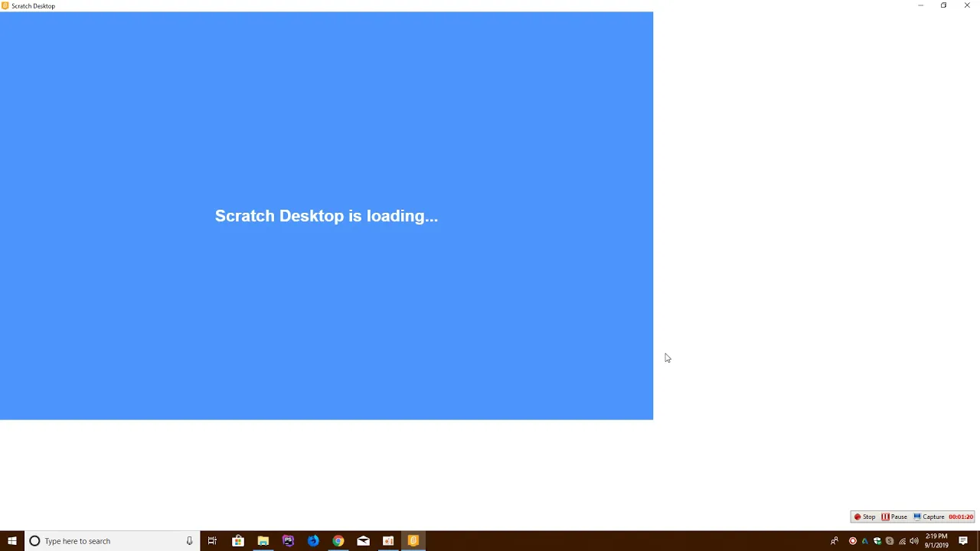980x551 pixels.
Task: Open the Windows Start menu
Action: [x=11, y=541]
